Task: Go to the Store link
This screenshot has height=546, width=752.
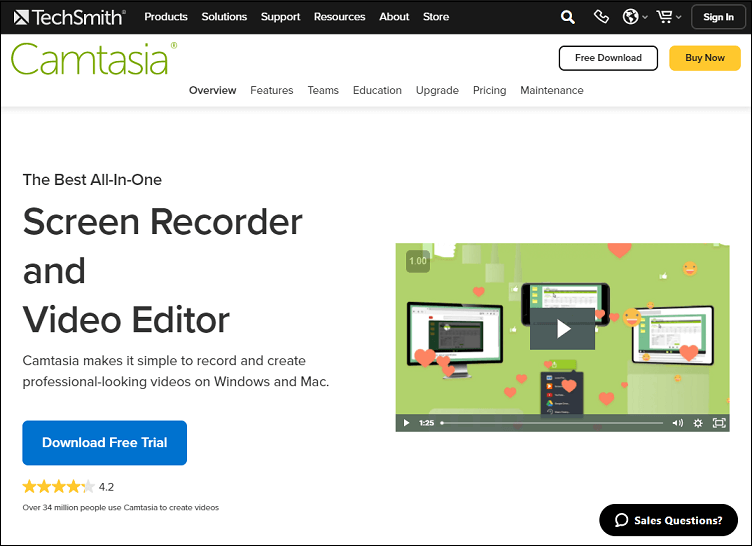Action: coord(436,17)
